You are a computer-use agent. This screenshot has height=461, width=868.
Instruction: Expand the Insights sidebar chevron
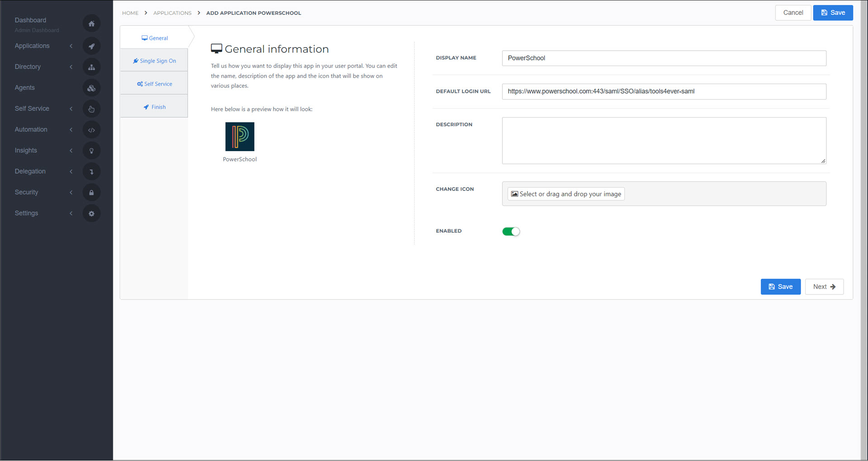click(71, 151)
